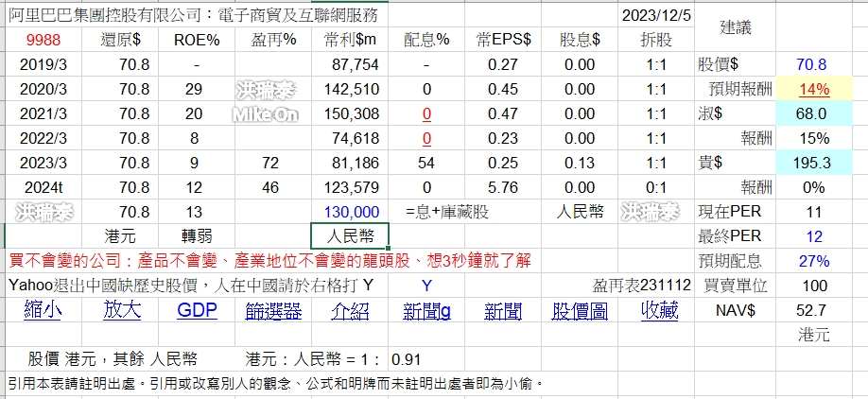Select the 2019/3 row label
868x399 pixels.
pos(43,64)
